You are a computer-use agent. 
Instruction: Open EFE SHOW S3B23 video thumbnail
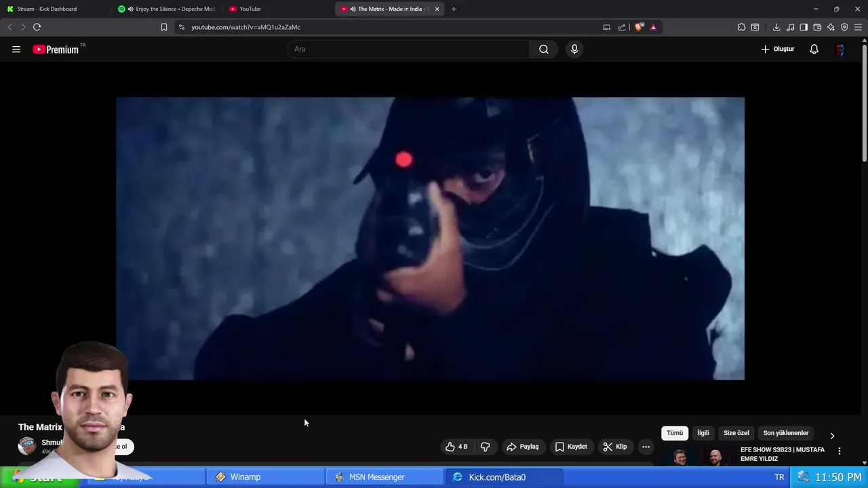pos(698,456)
